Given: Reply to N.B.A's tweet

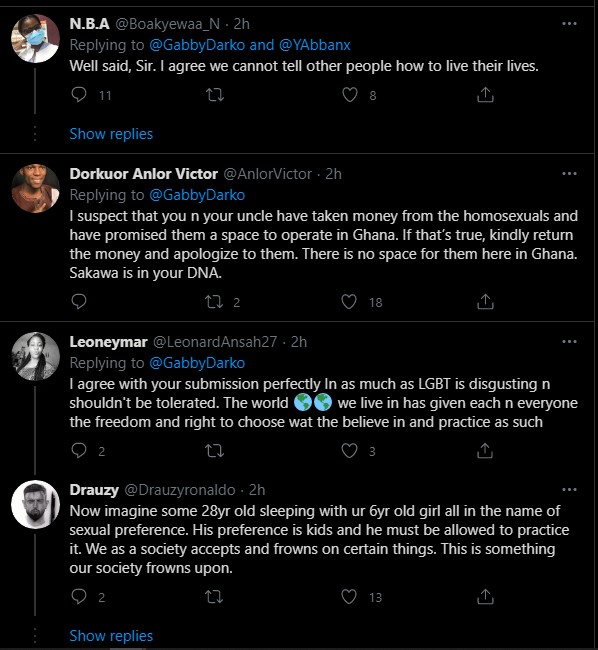Looking at the screenshot, I should (x=79, y=95).
